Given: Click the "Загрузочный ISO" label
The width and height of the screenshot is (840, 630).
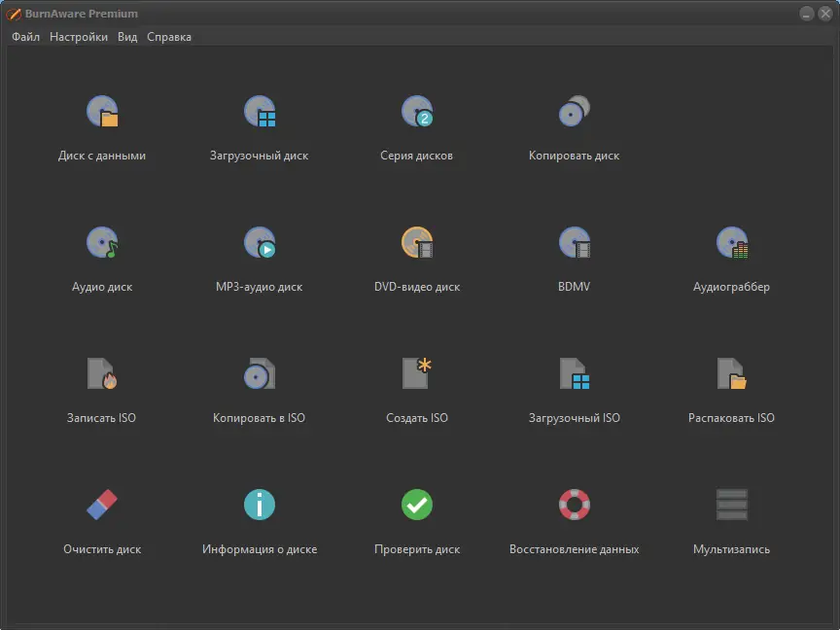Looking at the screenshot, I should pos(575,418).
